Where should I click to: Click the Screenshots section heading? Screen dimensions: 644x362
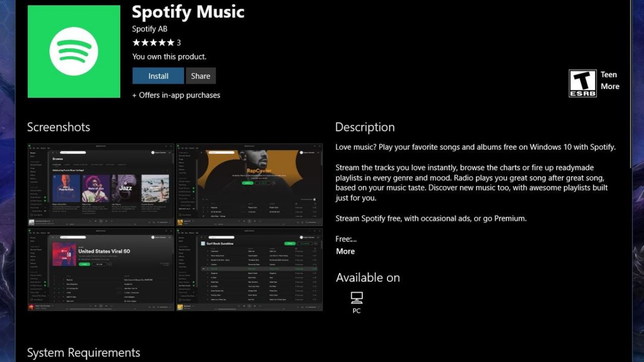click(58, 127)
